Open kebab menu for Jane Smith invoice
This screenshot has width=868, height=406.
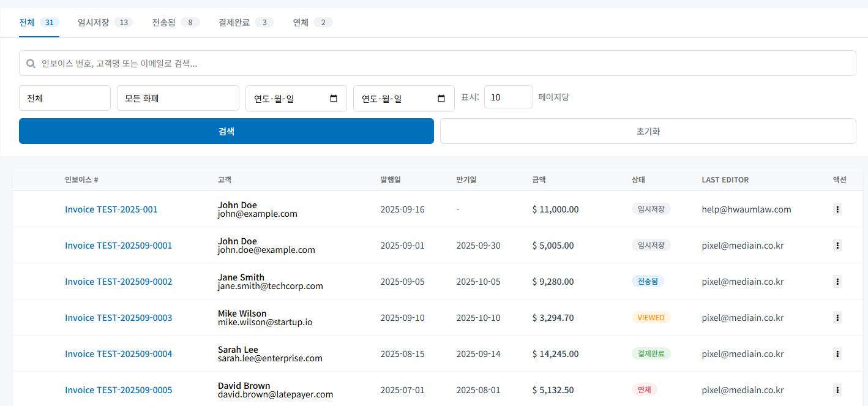pyautogui.click(x=837, y=282)
